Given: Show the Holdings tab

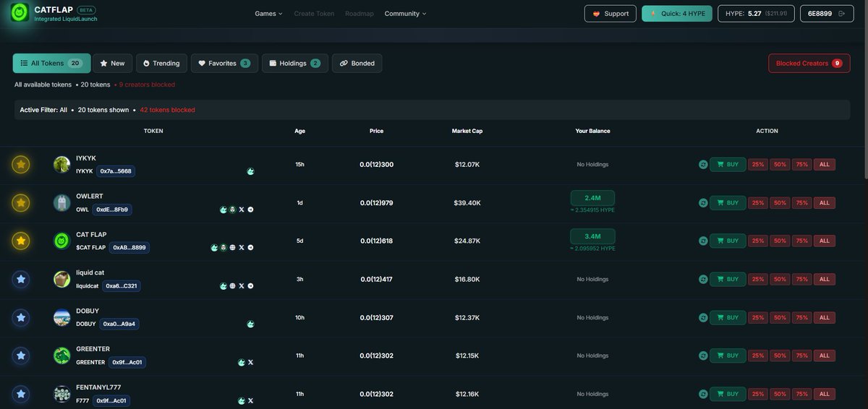Looking at the screenshot, I should 294,64.
